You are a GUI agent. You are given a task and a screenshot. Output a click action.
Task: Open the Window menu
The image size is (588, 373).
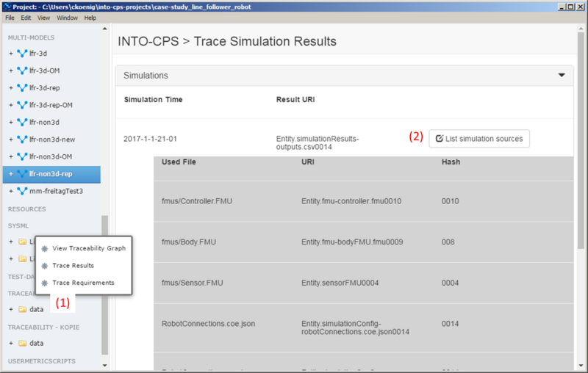[x=68, y=18]
